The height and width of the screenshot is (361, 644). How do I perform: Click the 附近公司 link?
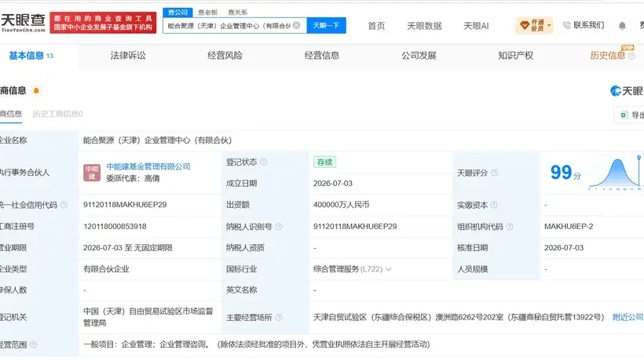click(628, 317)
